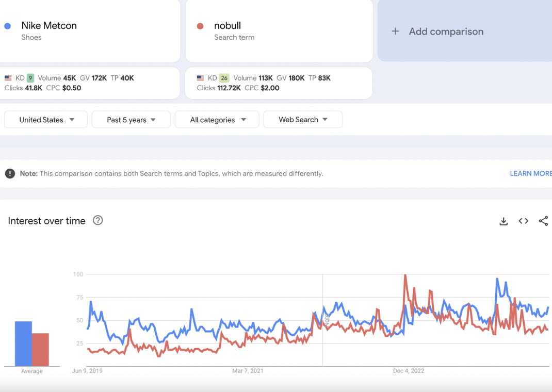This screenshot has height=392, width=552.
Task: Expand the Past 5 years time range
Action: point(131,120)
